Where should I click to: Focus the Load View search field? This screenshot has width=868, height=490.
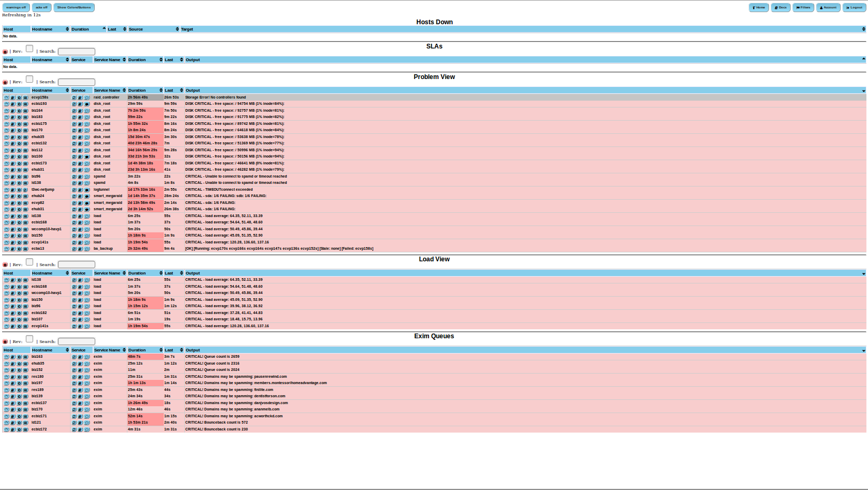pyautogui.click(x=76, y=264)
